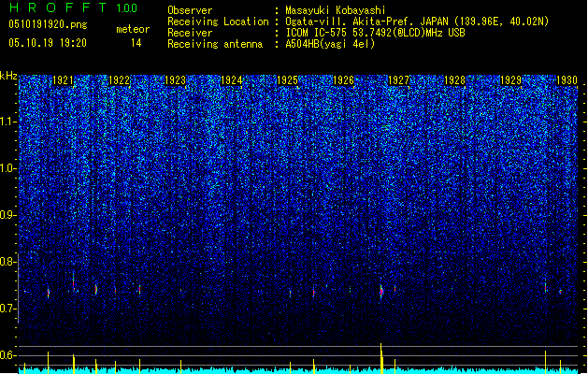The image size is (588, 374).
Task: Select the observer name Masayuki Kobayashi
Action: pos(336,10)
